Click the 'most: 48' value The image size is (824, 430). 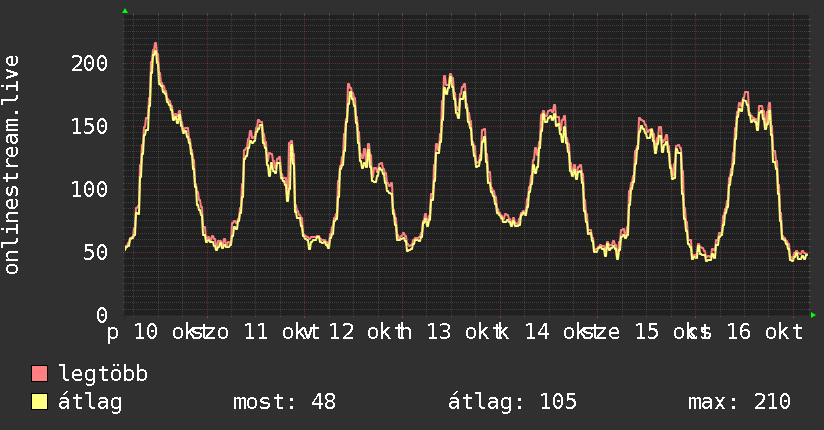tap(284, 402)
